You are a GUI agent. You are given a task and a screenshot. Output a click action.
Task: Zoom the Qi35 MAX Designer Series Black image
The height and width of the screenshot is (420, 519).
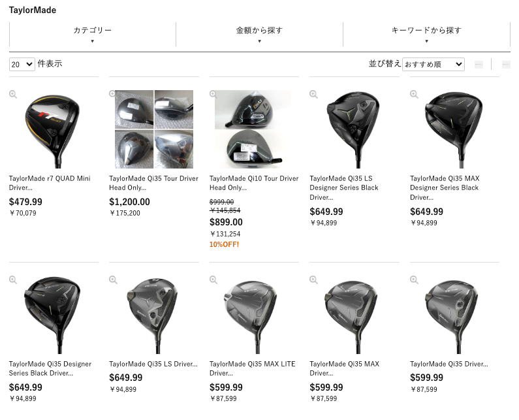click(x=414, y=95)
